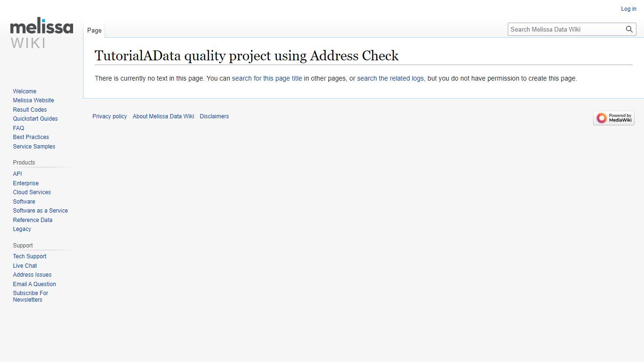Viewport: 644px width, 362px height.
Task: Open Cloud Services under Products
Action: [x=32, y=192]
